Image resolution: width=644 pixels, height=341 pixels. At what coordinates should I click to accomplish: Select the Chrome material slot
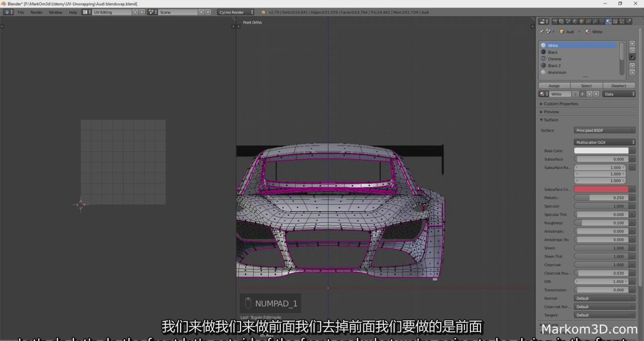click(554, 59)
